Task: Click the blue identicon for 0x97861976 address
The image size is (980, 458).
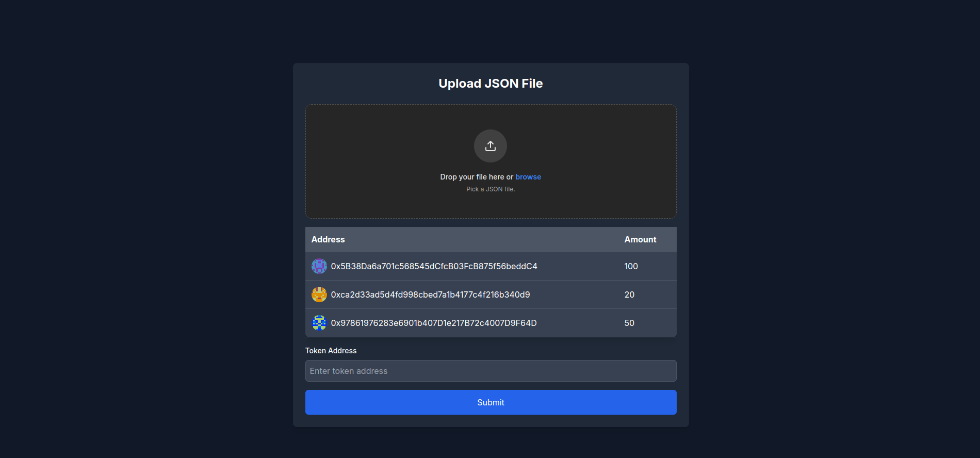Action: tap(319, 323)
